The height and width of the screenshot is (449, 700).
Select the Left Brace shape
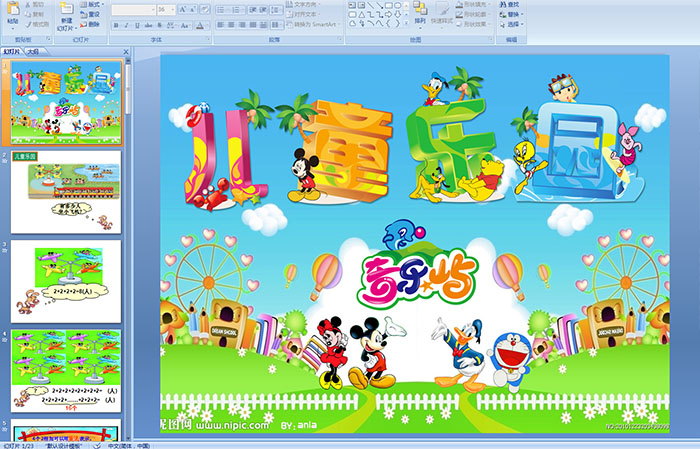pyautogui.click(x=388, y=23)
